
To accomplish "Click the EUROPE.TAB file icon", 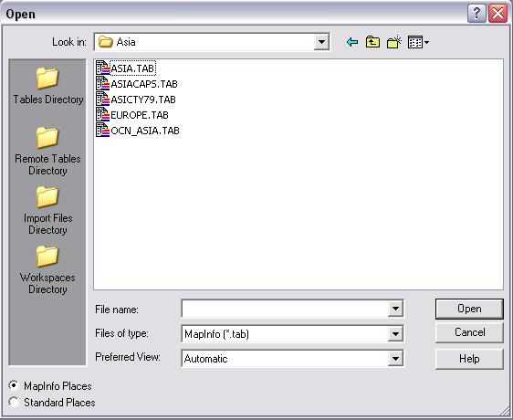I will (x=102, y=114).
